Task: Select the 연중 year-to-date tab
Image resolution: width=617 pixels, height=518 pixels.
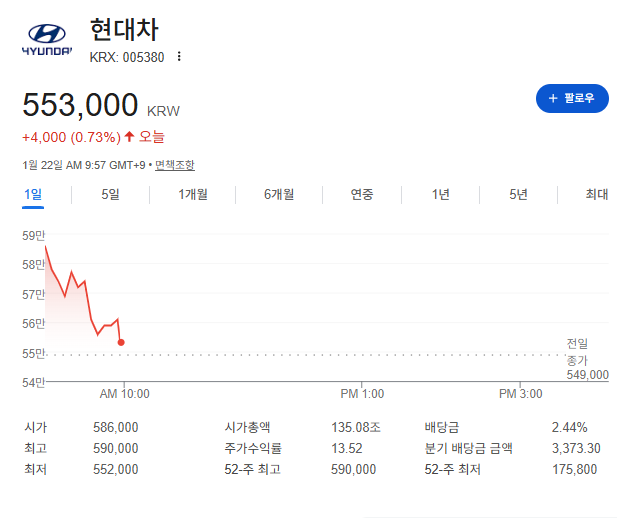Action: (362, 195)
